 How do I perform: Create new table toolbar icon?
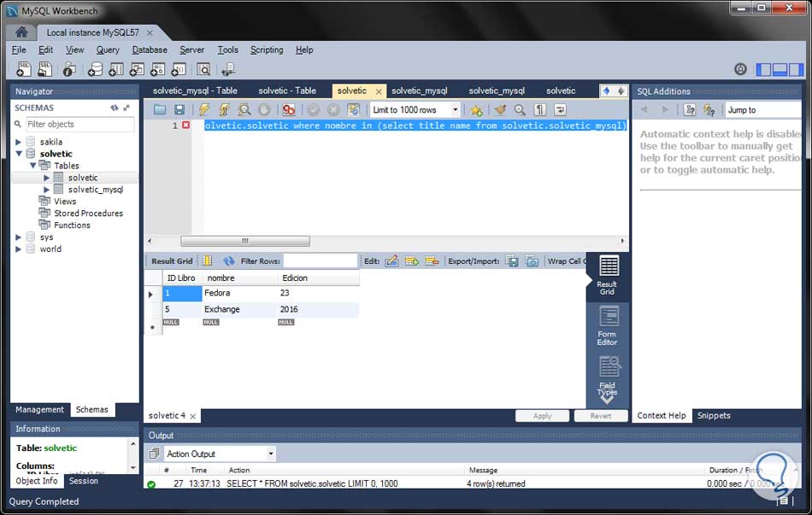pos(116,69)
